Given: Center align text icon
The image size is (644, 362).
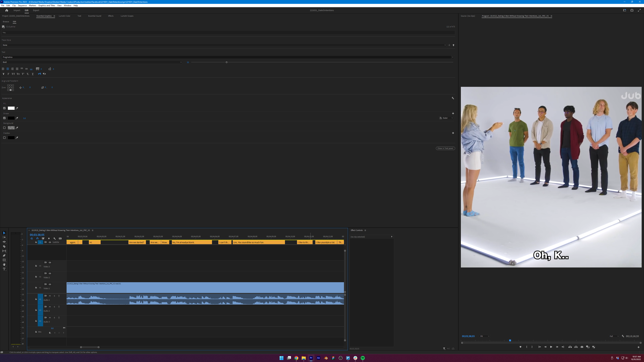Looking at the screenshot, I should pos(8,69).
